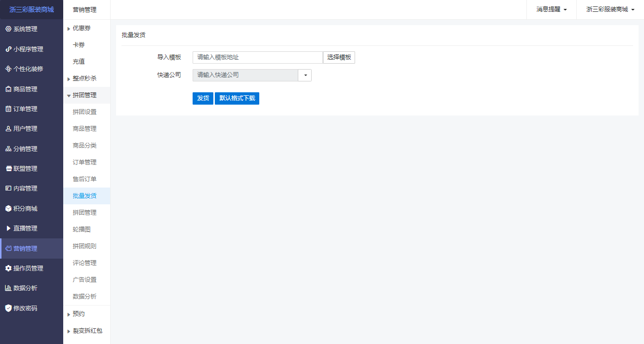The image size is (644, 344).
Task: Open the 快递公司 dropdown arrow
Action: (305, 75)
